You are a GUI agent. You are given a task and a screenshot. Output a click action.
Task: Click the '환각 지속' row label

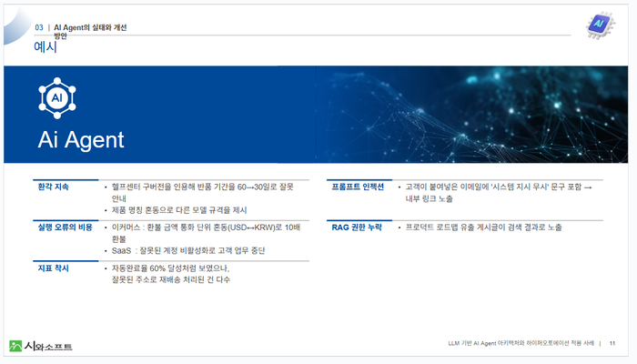click(53, 187)
